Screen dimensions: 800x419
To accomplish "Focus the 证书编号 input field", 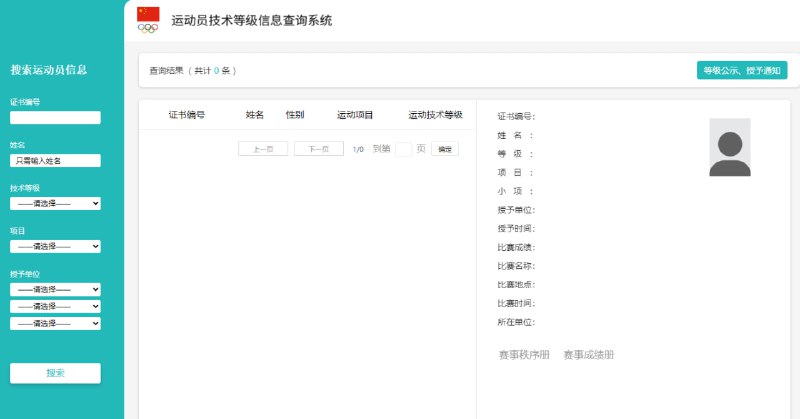I will point(55,117).
